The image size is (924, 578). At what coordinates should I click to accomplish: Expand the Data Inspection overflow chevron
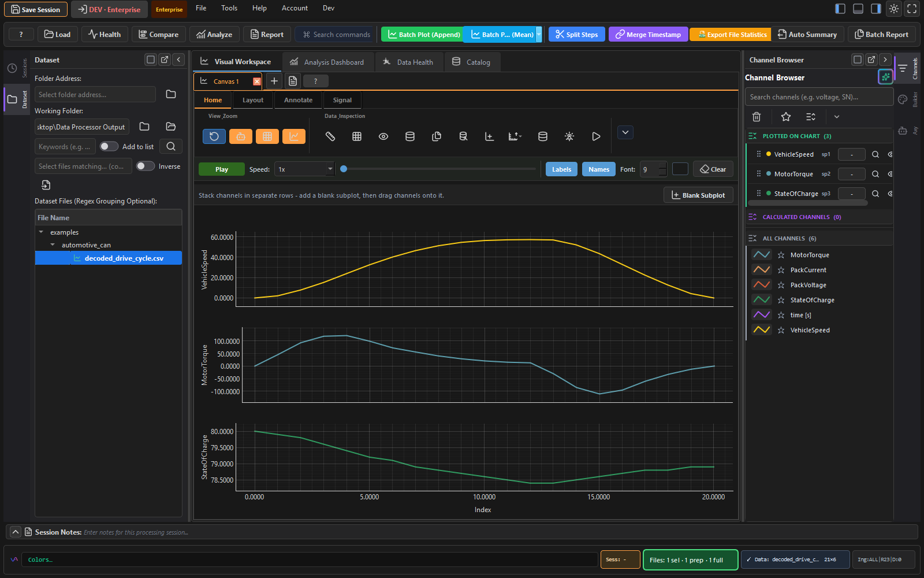(x=625, y=132)
